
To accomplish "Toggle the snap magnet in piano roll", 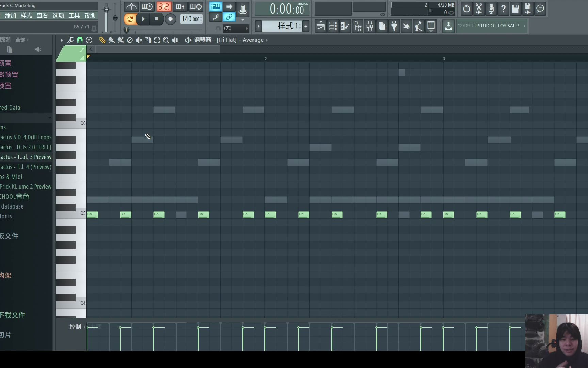I will [x=80, y=40].
